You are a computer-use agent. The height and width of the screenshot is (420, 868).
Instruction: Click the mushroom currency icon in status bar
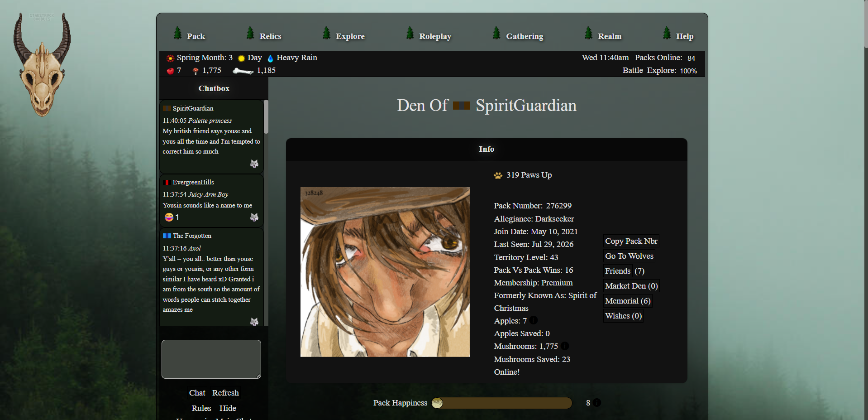coord(196,71)
